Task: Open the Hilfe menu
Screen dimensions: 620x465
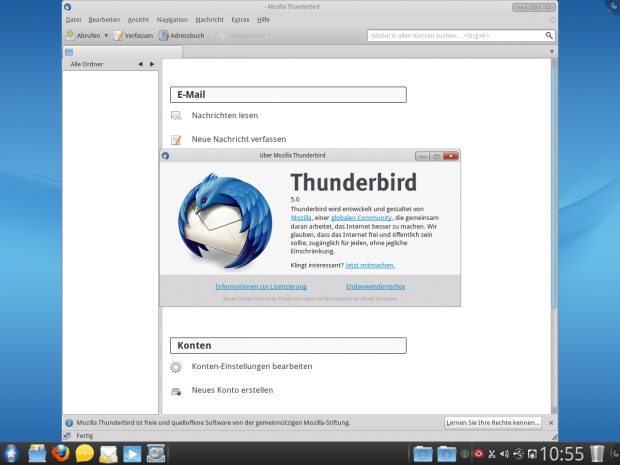Action: [263, 19]
